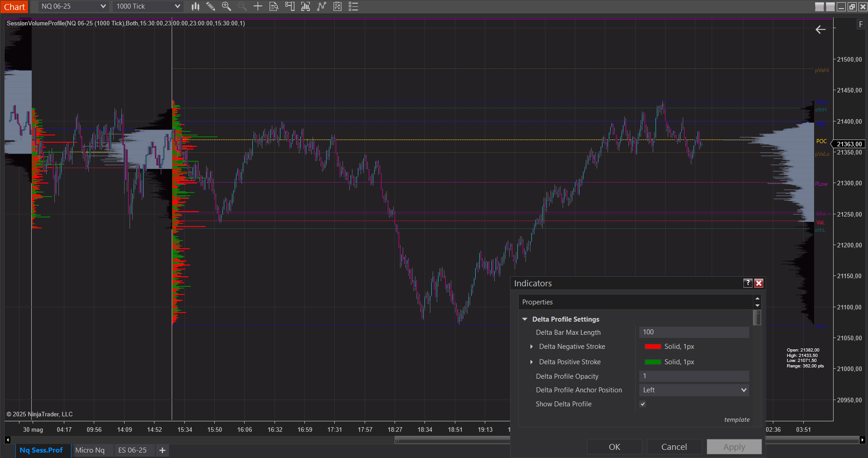Click the pVaHi level label
The image size is (868, 458).
click(x=822, y=70)
